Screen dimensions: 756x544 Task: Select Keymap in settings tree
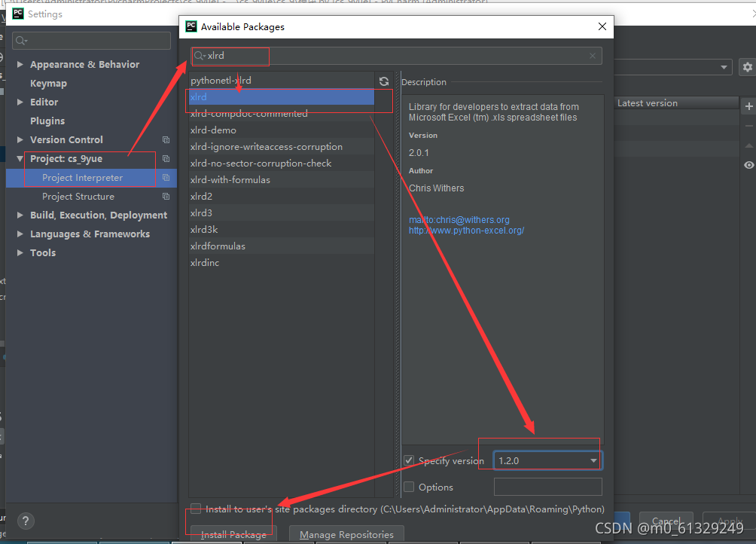click(x=49, y=84)
